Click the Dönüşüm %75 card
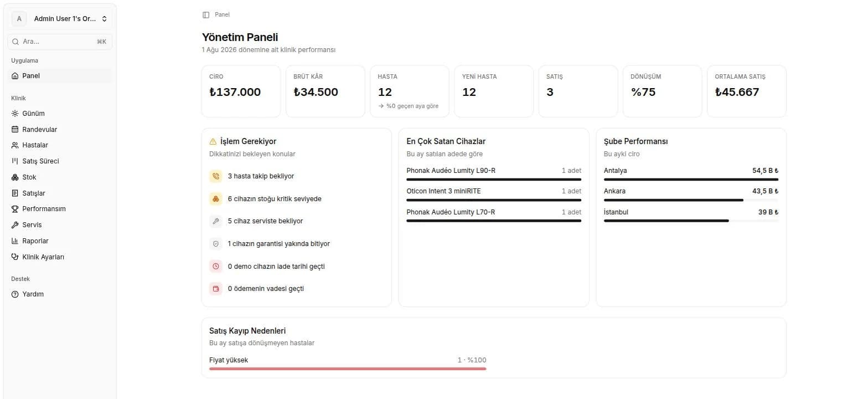Image resolution: width=868 pixels, height=399 pixels. tap(662, 91)
